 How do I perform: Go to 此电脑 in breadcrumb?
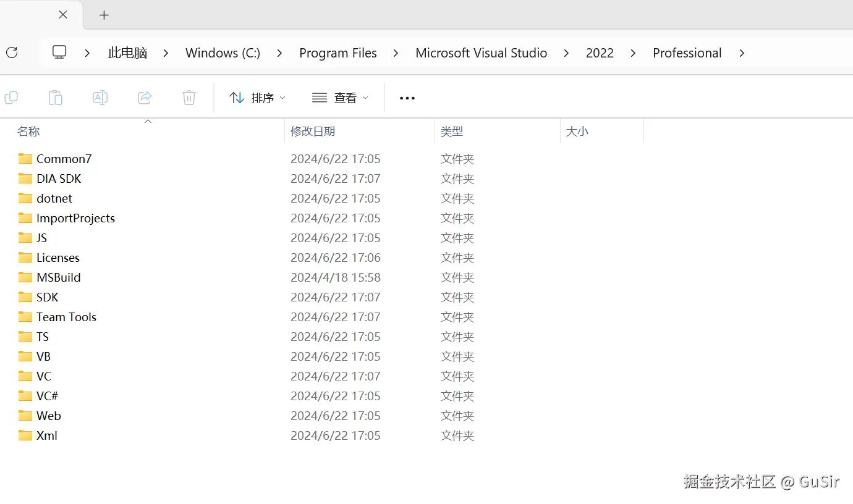[x=128, y=53]
